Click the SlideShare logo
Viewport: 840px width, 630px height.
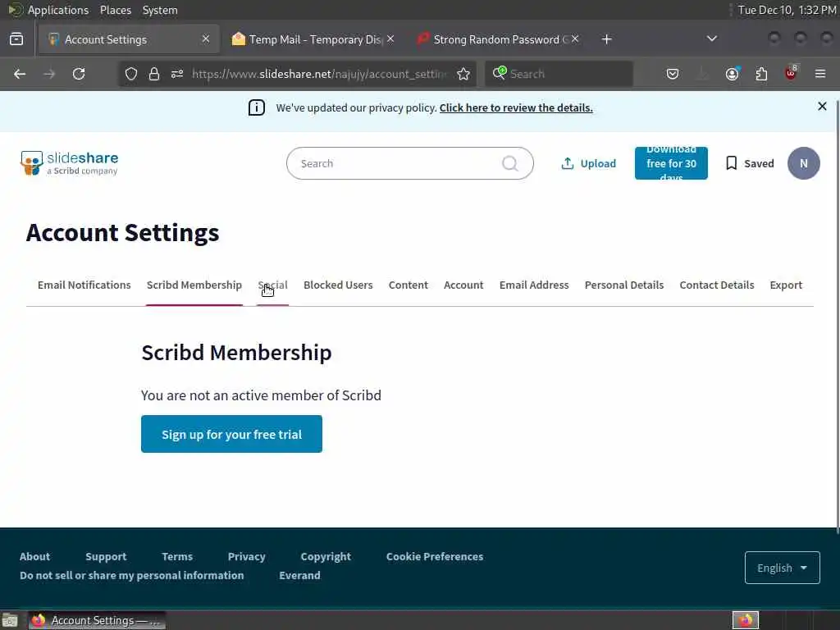click(69, 163)
